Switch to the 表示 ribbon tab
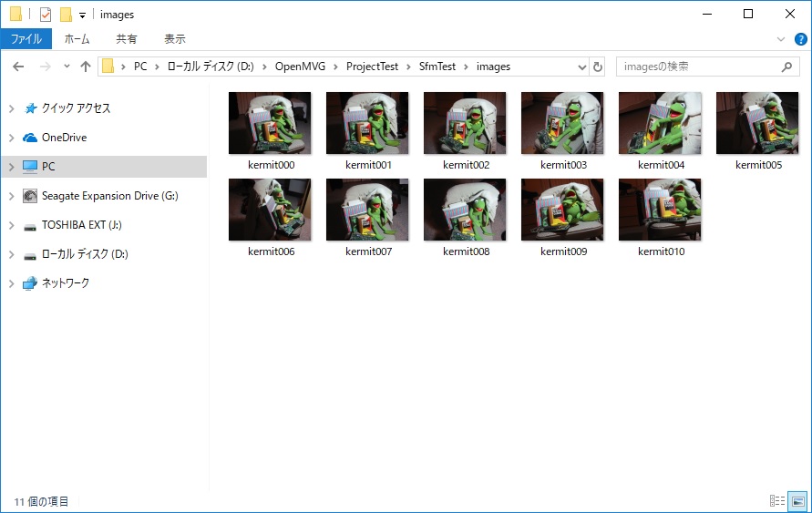Viewport: 812px width, 513px height. pos(174,39)
